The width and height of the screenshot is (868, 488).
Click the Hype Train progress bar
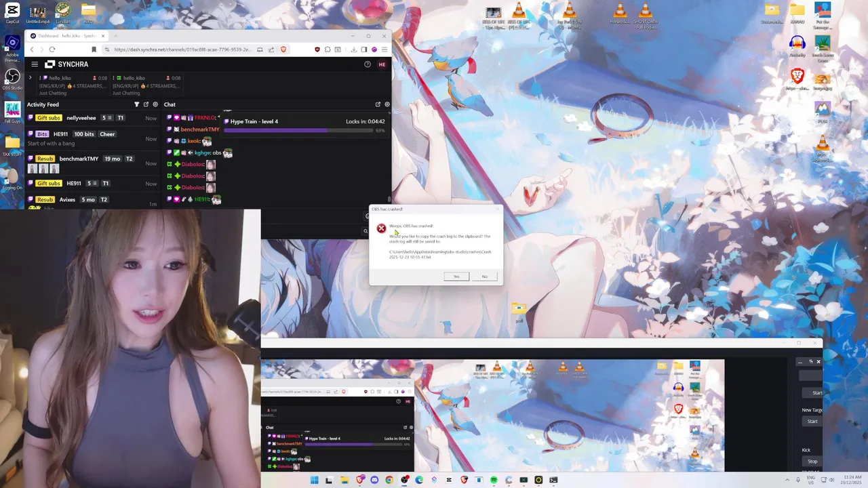pyautogui.click(x=298, y=130)
